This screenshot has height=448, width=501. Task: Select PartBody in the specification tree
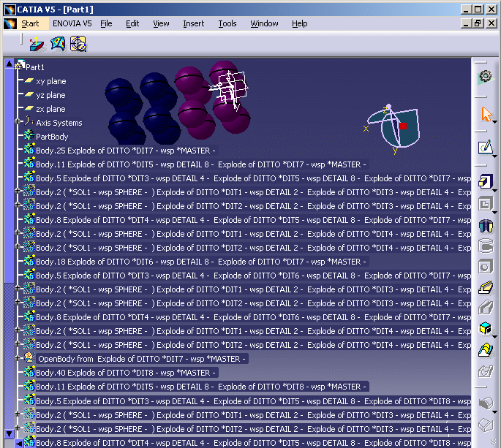[x=52, y=137]
